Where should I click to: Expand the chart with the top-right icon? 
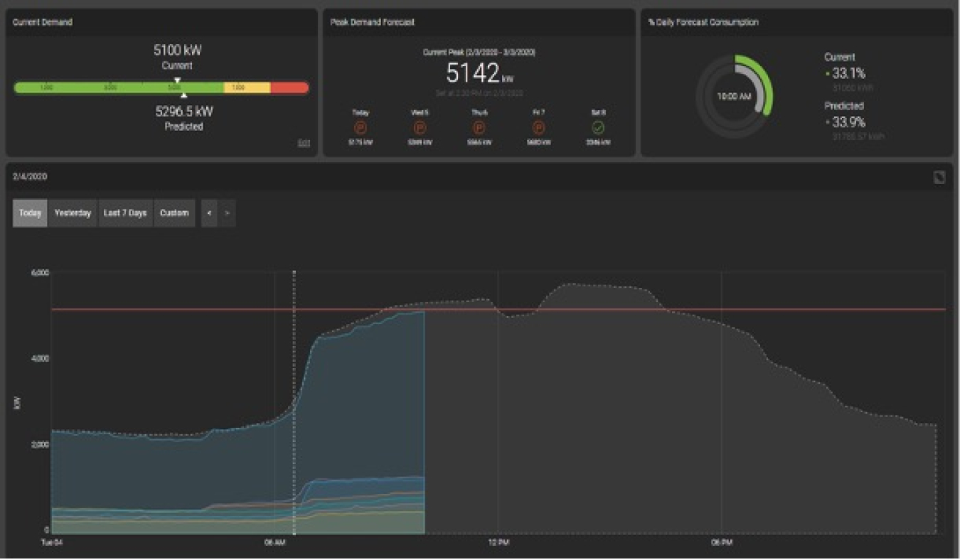point(939,178)
